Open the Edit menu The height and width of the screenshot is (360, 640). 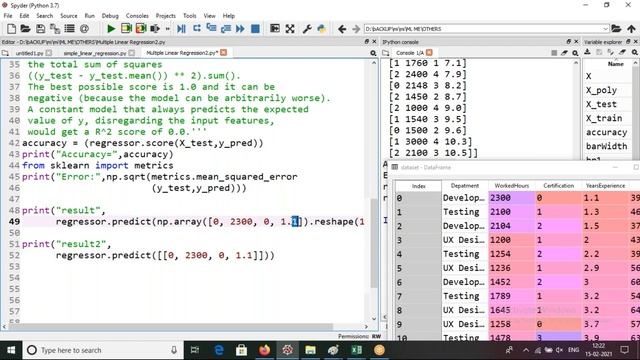tap(24, 16)
